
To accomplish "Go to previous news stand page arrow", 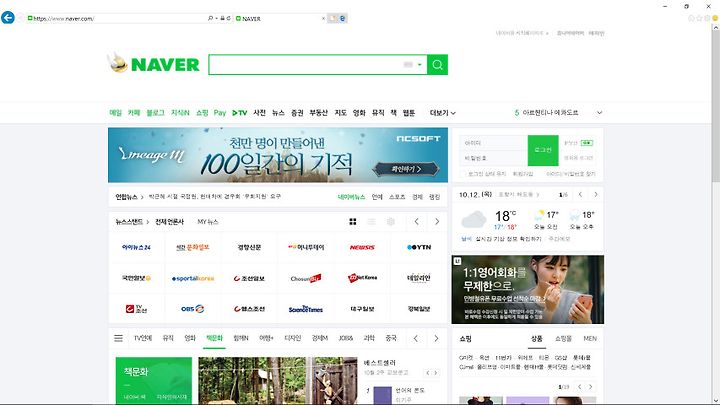I will pyautogui.click(x=416, y=222).
